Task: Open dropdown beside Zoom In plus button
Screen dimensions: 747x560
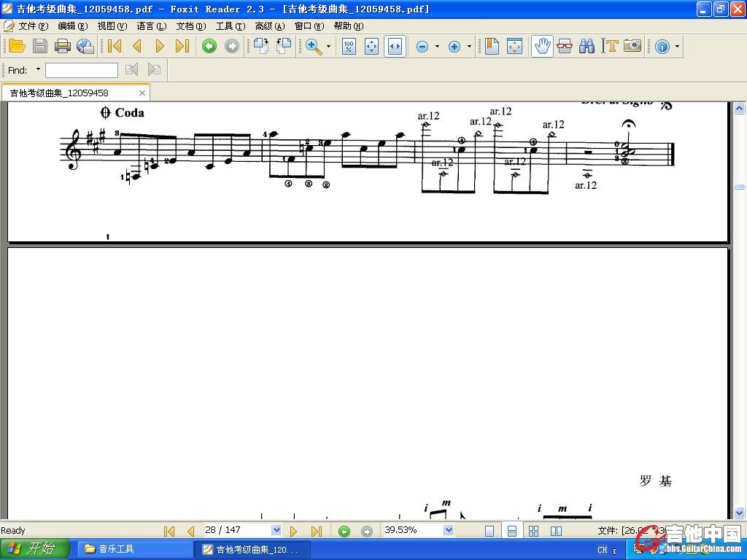Action: click(x=469, y=47)
